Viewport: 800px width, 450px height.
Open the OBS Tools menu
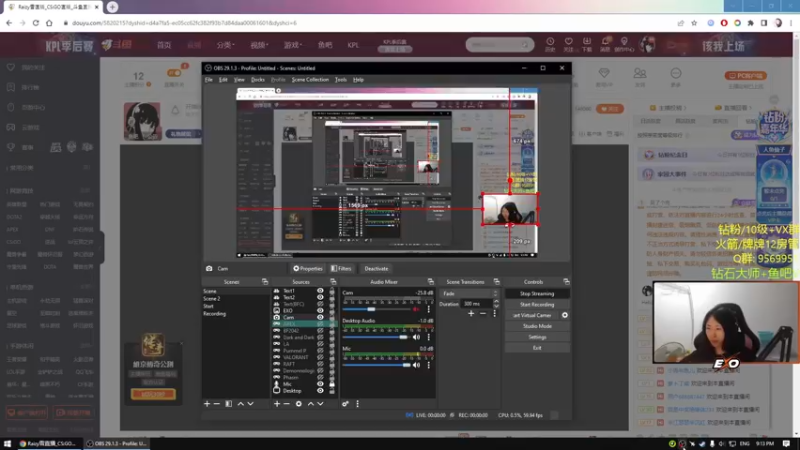[341, 80]
